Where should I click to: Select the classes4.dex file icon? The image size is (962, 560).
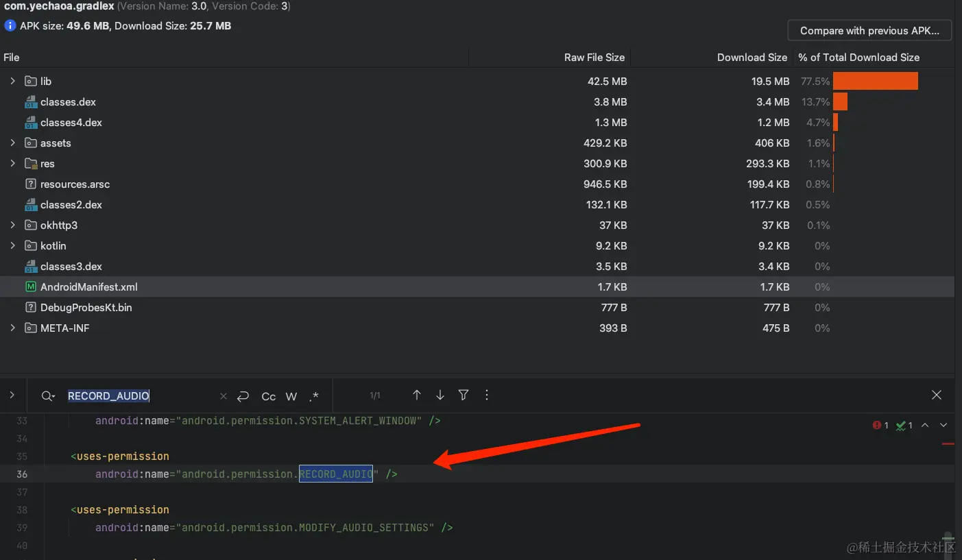(30, 123)
